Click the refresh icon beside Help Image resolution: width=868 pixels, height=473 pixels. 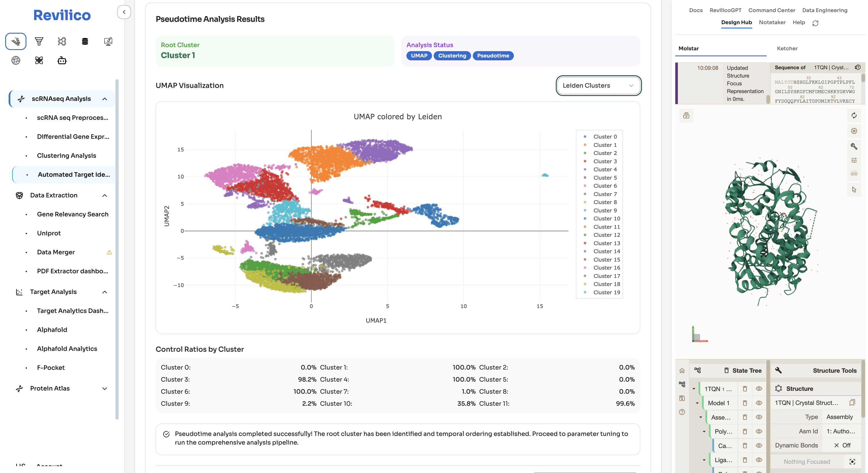pos(815,23)
